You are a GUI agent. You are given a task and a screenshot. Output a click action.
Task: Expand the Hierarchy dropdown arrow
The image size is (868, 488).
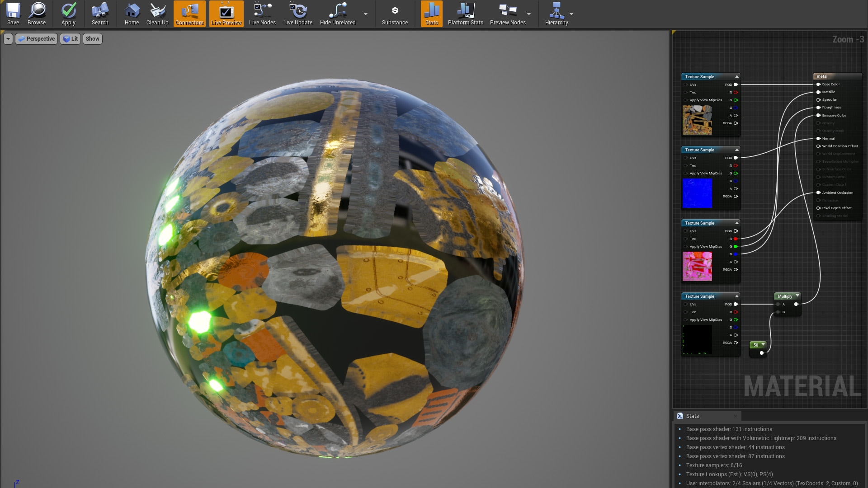(x=571, y=14)
